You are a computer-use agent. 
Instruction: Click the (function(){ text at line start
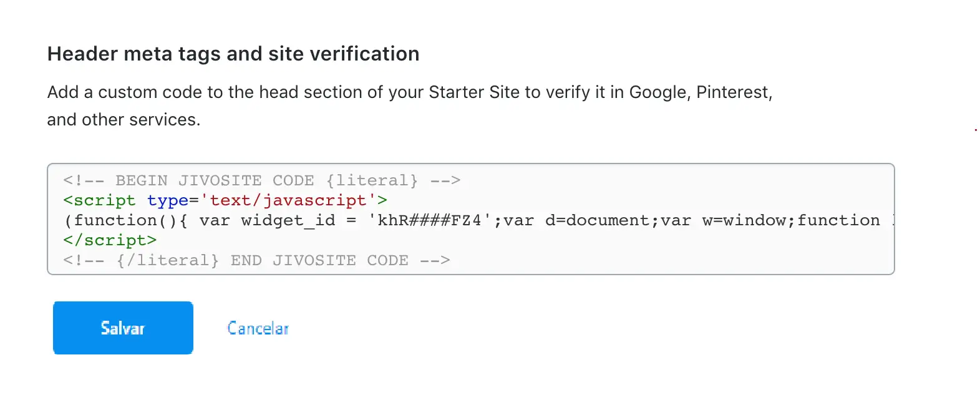[x=125, y=221]
